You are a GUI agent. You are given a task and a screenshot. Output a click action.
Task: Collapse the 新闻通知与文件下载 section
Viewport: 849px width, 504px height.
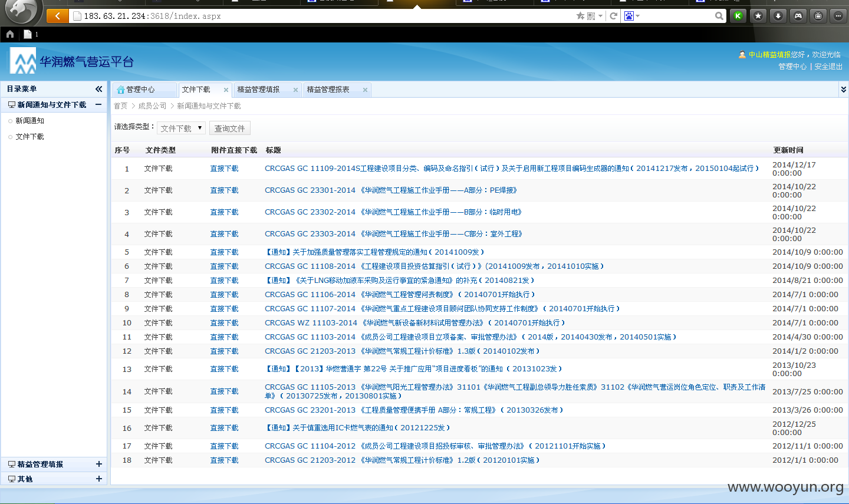(x=98, y=104)
